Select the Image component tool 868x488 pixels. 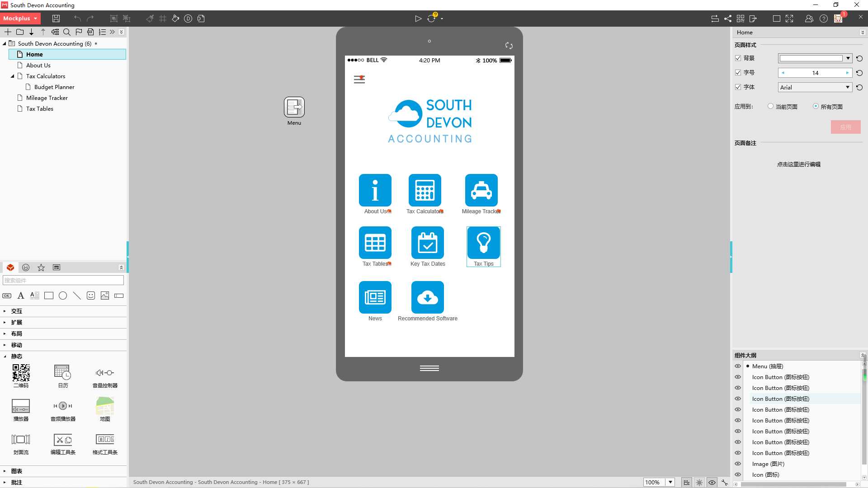[x=105, y=296]
